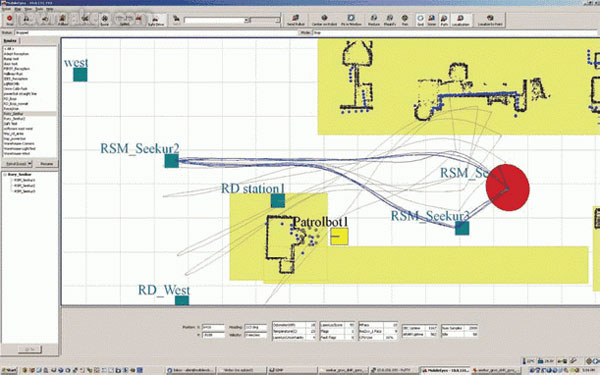The width and height of the screenshot is (600, 375).
Task: Toggle the Sonar display button
Action: click(x=432, y=20)
